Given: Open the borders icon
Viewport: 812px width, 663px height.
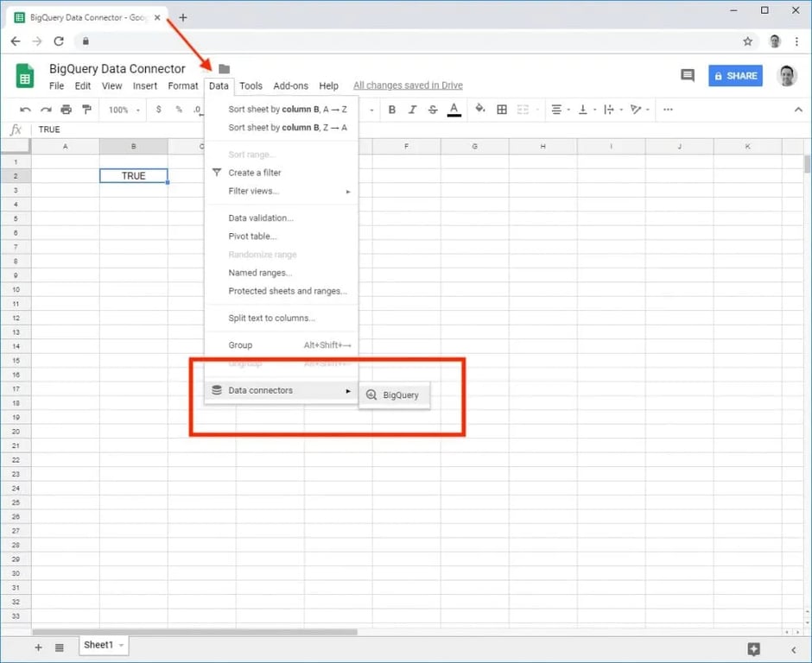Looking at the screenshot, I should (x=502, y=110).
